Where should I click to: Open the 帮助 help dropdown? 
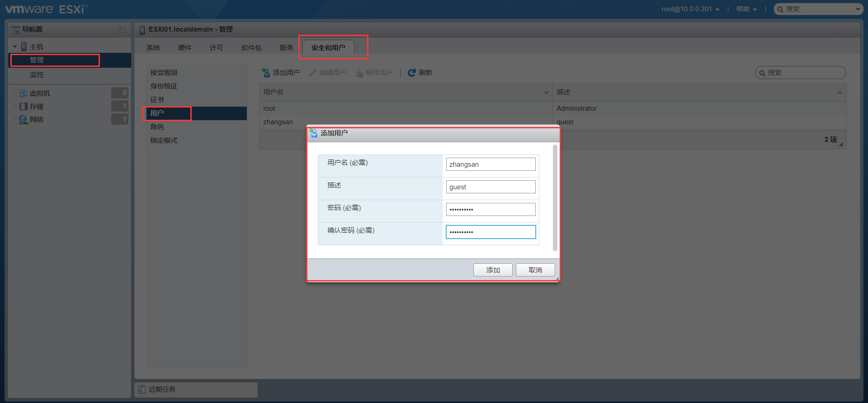(x=746, y=9)
